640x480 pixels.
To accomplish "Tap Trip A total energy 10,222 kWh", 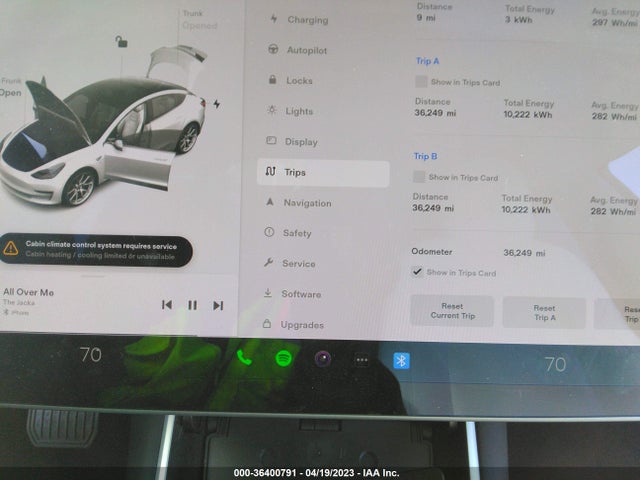I will coord(528,115).
